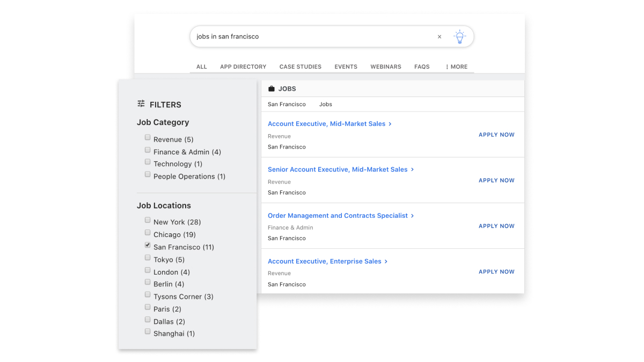Apply Now for Senior Account Executive role
644x362 pixels.
[x=496, y=180]
